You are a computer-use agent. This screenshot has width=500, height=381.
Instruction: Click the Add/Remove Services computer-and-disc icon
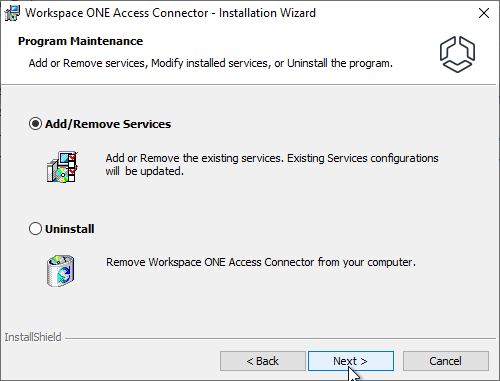[x=62, y=167]
